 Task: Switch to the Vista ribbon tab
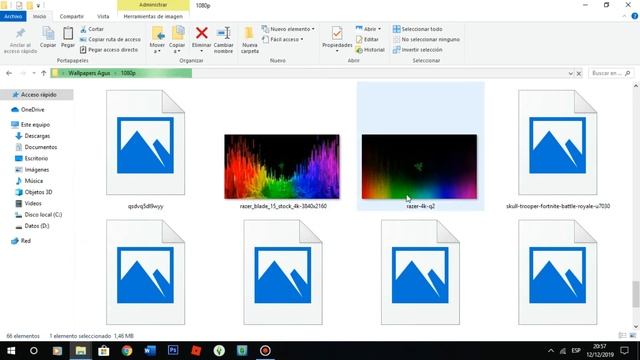[x=103, y=16]
